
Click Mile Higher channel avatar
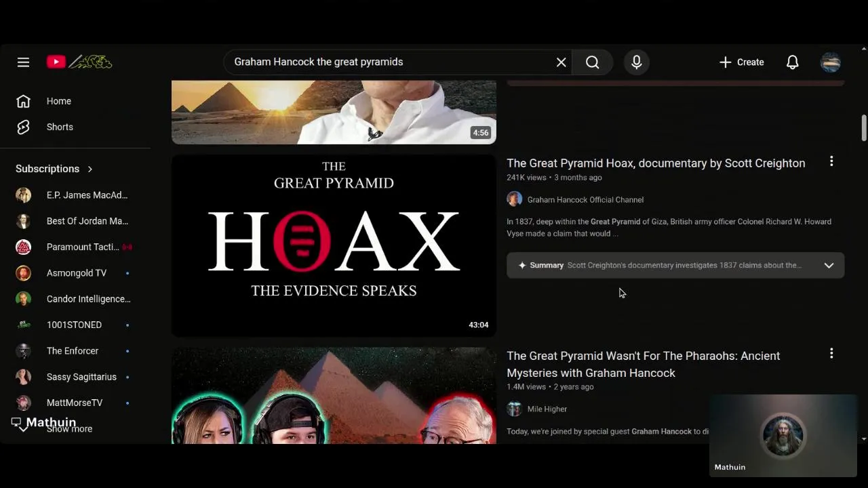pos(515,409)
